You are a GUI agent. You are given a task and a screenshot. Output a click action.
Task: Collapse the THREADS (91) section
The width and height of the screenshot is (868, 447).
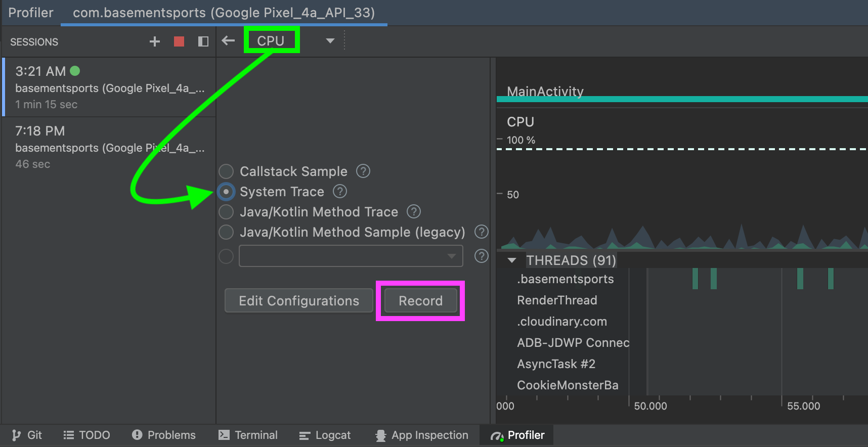click(512, 260)
